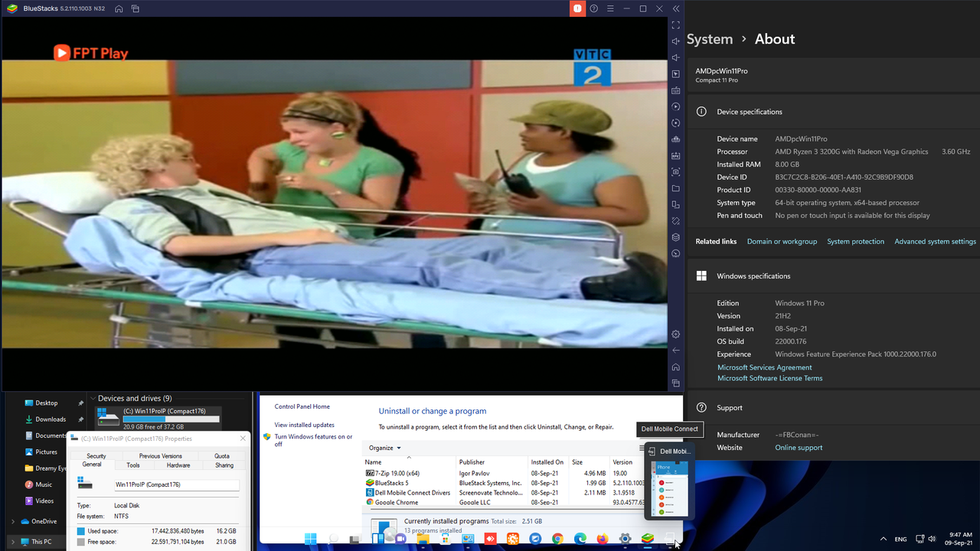The height and width of the screenshot is (551, 980).
Task: Open Downloads in Explorer sidebar
Action: 51,419
